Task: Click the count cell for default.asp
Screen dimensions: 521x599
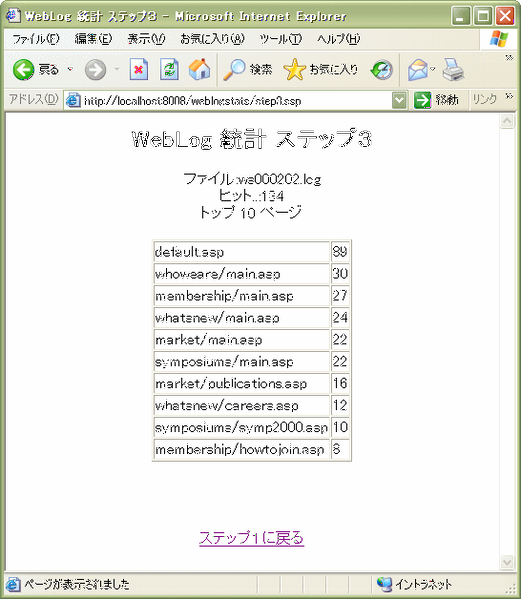Action: tap(340, 252)
